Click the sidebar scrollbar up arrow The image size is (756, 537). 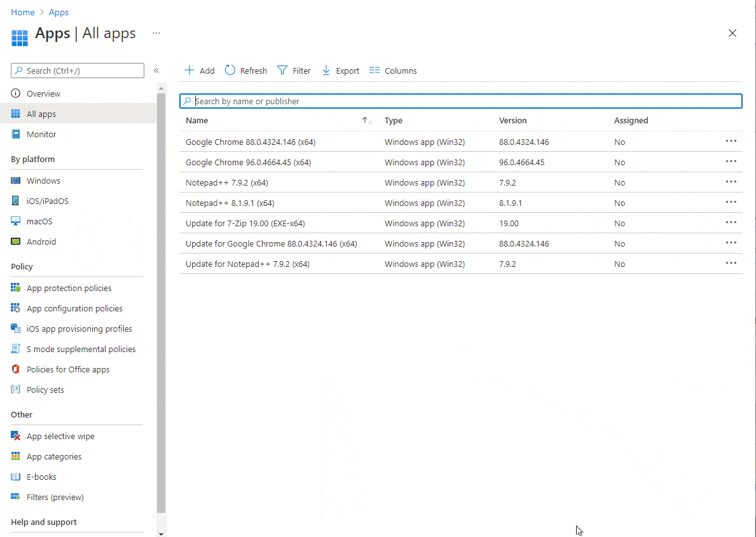(161, 89)
